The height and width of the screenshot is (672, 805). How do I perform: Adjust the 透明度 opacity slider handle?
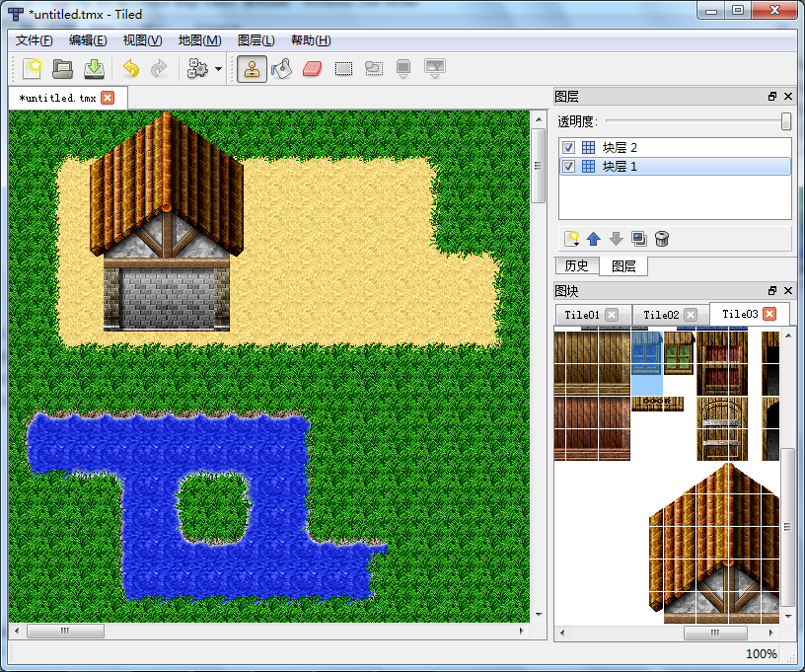[x=785, y=121]
